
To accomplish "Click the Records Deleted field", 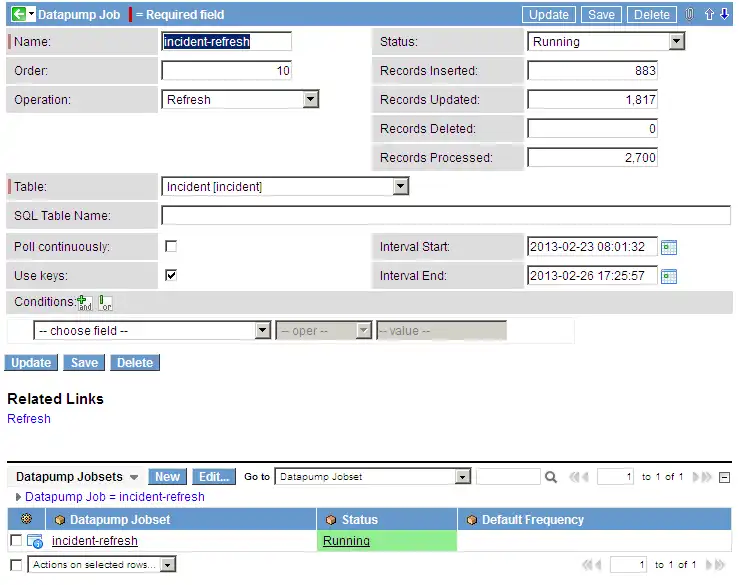I will click(x=592, y=129).
